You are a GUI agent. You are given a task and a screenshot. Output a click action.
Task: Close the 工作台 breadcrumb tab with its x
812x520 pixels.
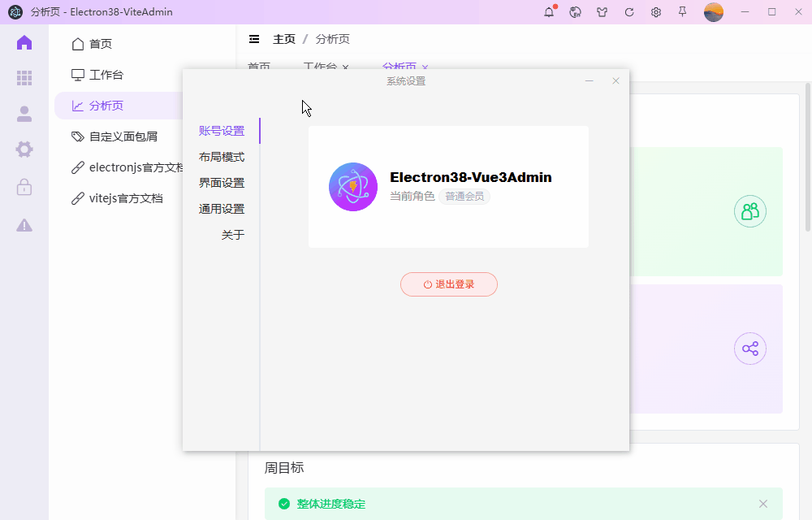(x=346, y=68)
